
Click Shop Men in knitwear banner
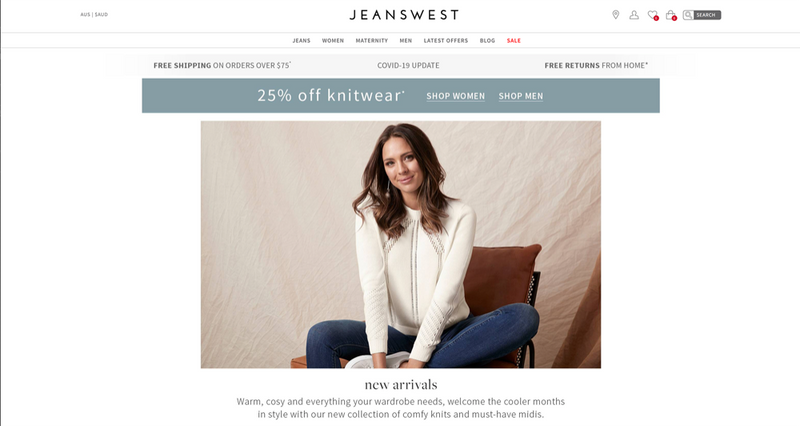(x=520, y=96)
